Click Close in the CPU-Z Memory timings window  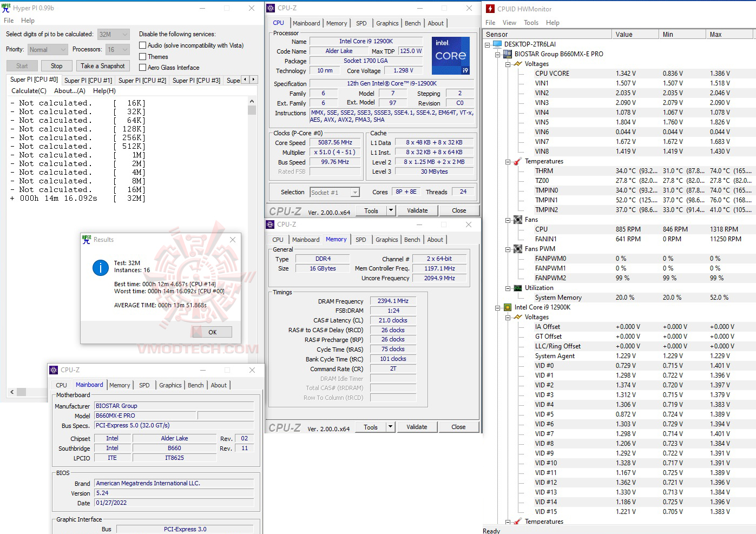(x=458, y=427)
